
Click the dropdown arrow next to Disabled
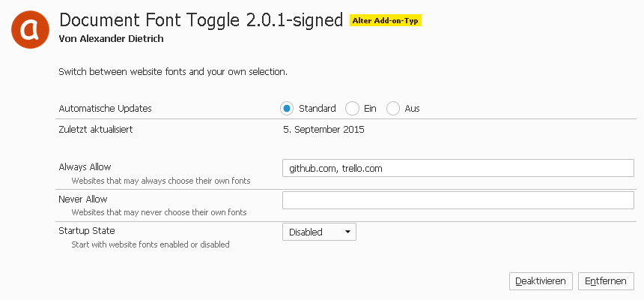coord(347,232)
